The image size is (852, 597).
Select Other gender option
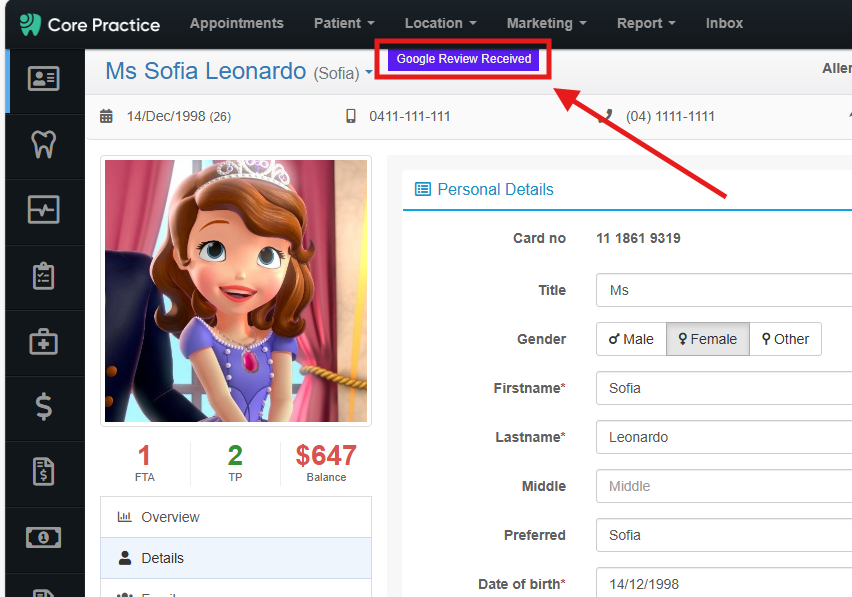786,339
